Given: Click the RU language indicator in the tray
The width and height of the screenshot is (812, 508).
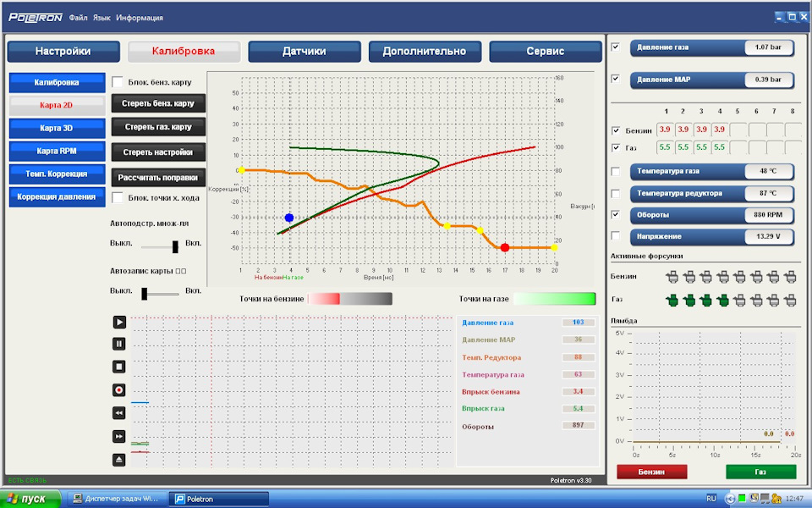Looking at the screenshot, I should click(x=711, y=499).
